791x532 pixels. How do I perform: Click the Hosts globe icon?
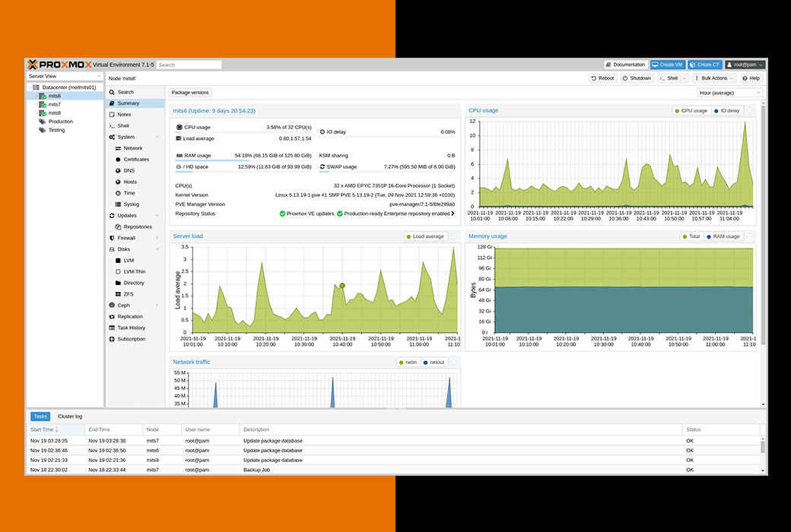pyautogui.click(x=118, y=182)
